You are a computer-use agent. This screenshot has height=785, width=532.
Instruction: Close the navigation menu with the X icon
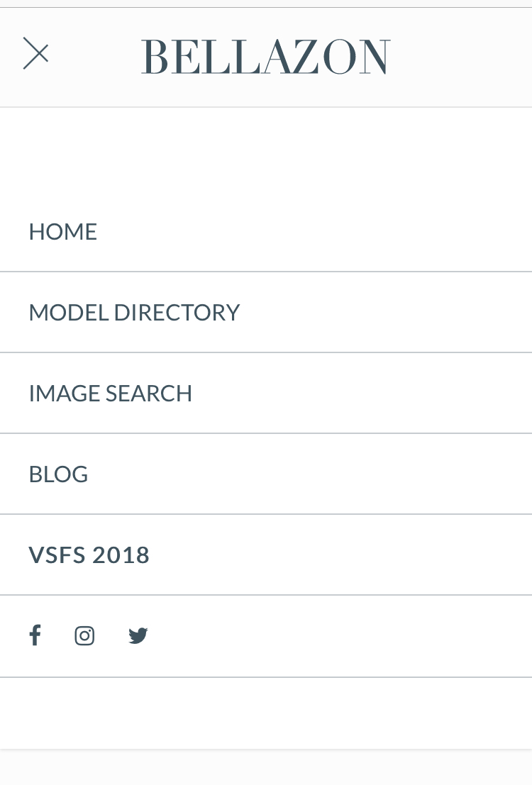point(35,54)
